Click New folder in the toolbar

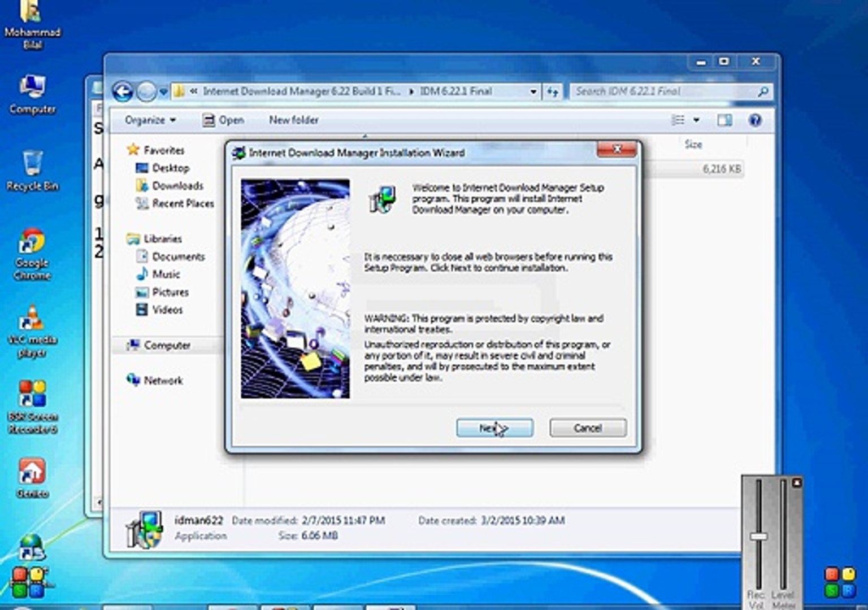[x=293, y=120]
